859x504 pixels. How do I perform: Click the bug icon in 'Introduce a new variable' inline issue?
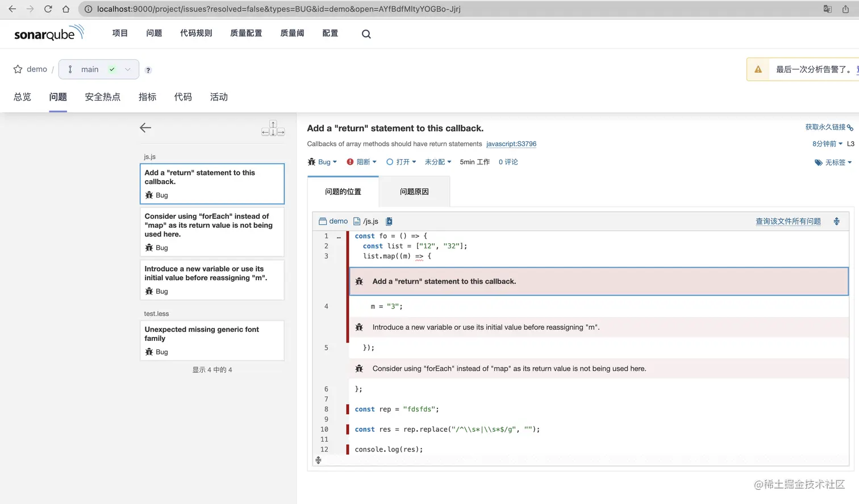click(359, 327)
